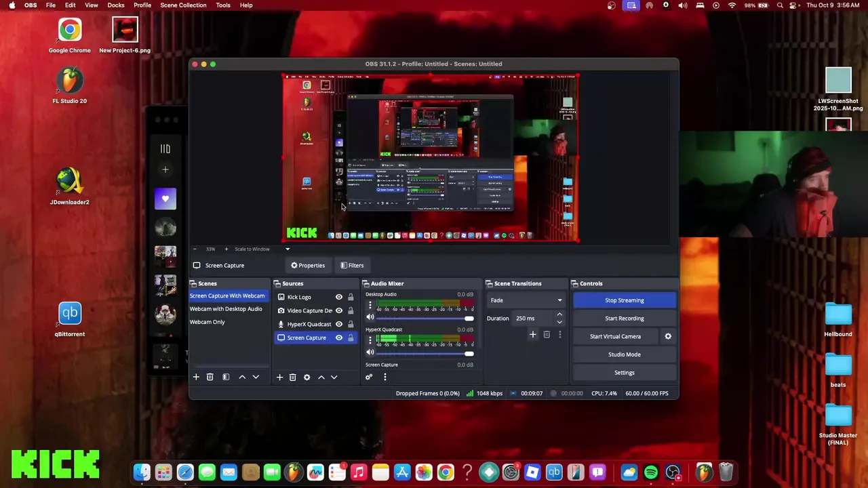Open Tools menu in menu bar
This screenshot has width=868, height=488.
223,5
